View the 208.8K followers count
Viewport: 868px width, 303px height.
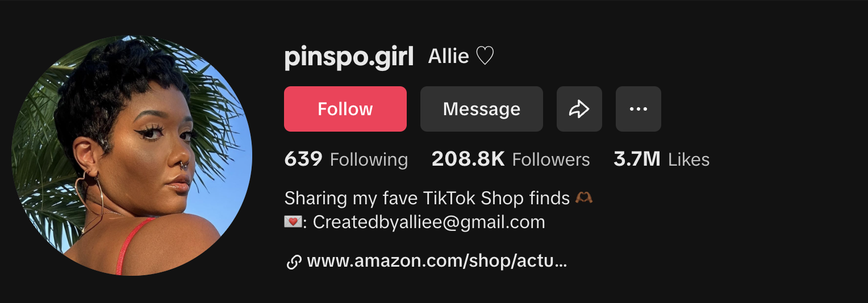click(468, 159)
